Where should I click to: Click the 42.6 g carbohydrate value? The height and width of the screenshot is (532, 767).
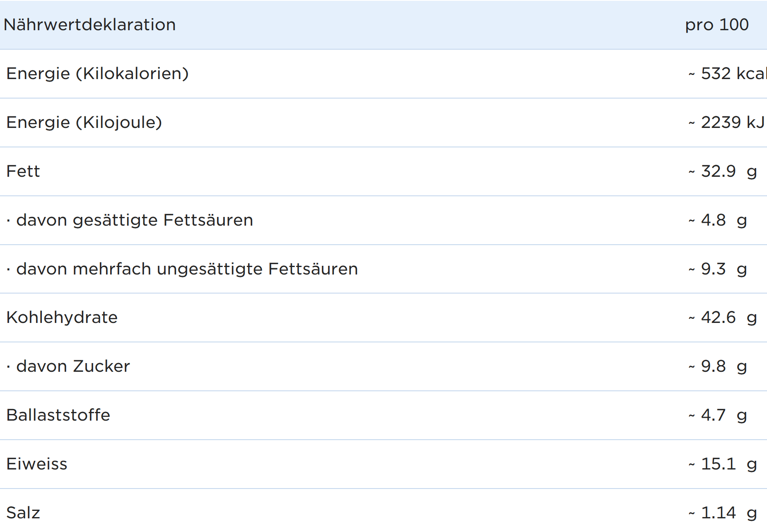(723, 318)
